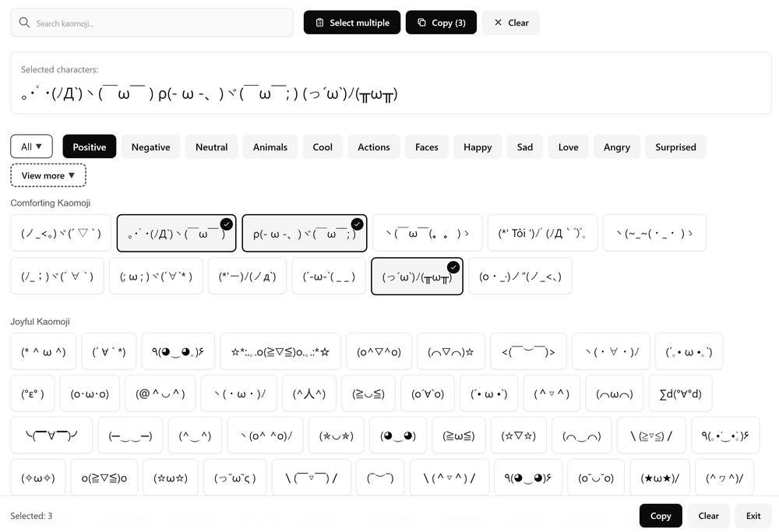This screenshot has width=779, height=532.
Task: Switch to the Negative filter tab
Action: tap(150, 146)
